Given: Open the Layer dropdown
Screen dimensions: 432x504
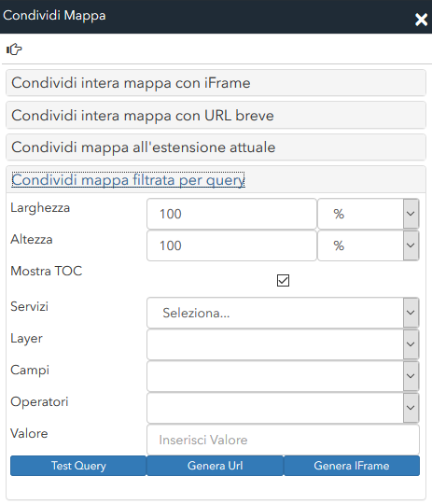Looking at the screenshot, I should point(283,344).
